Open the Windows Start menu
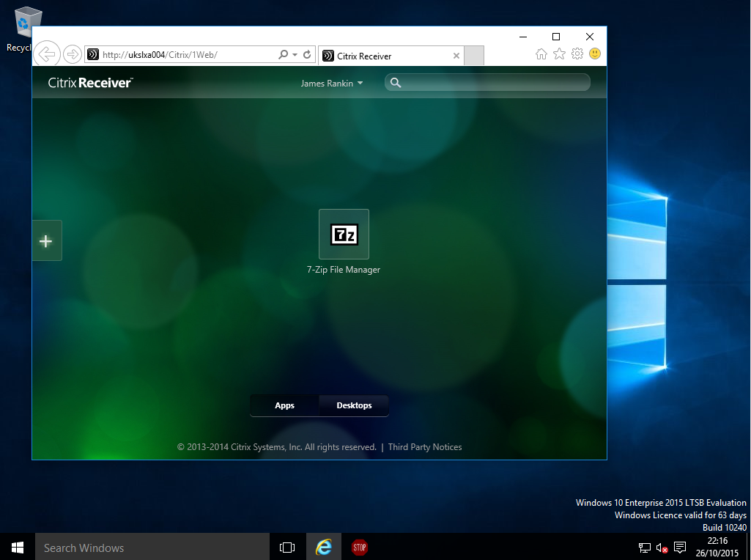751x560 pixels. (x=18, y=547)
